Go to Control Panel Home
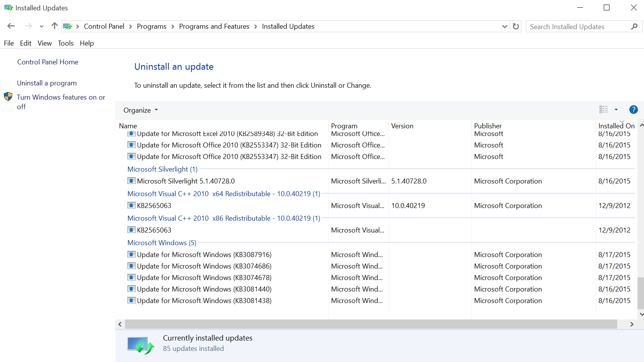The image size is (644, 362). click(48, 62)
